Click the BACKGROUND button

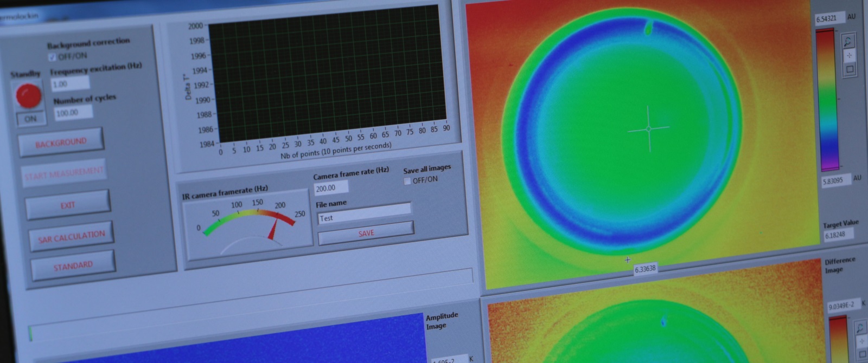click(61, 142)
